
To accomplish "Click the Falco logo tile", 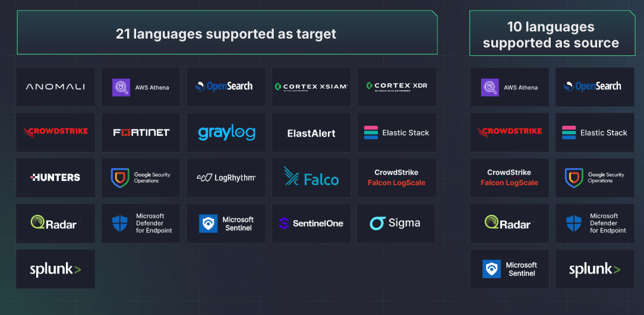I will click(311, 178).
